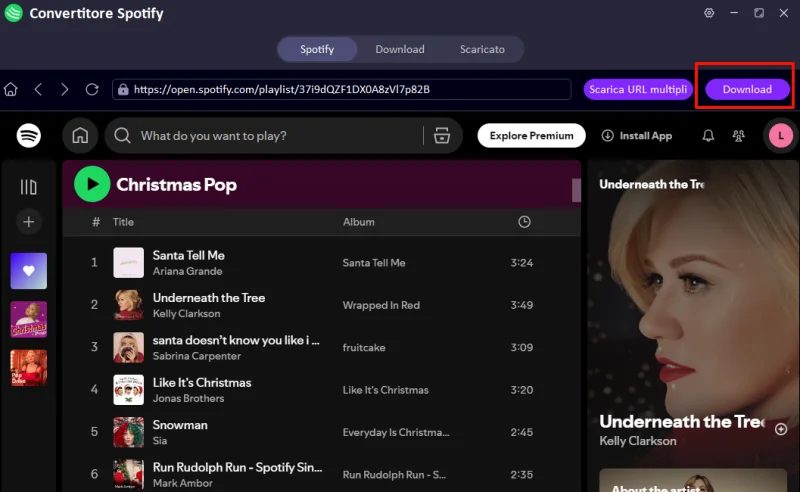Switch to the Spotify tab

point(317,50)
